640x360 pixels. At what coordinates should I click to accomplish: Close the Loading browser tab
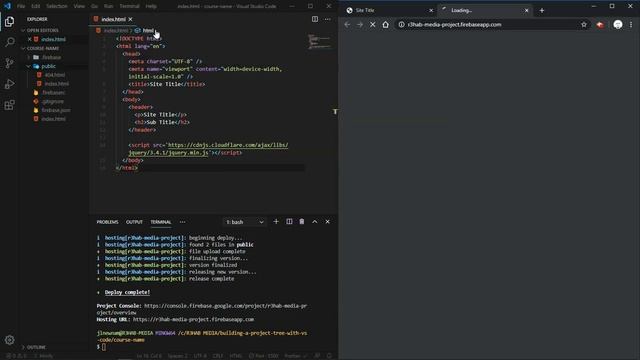pos(527,10)
